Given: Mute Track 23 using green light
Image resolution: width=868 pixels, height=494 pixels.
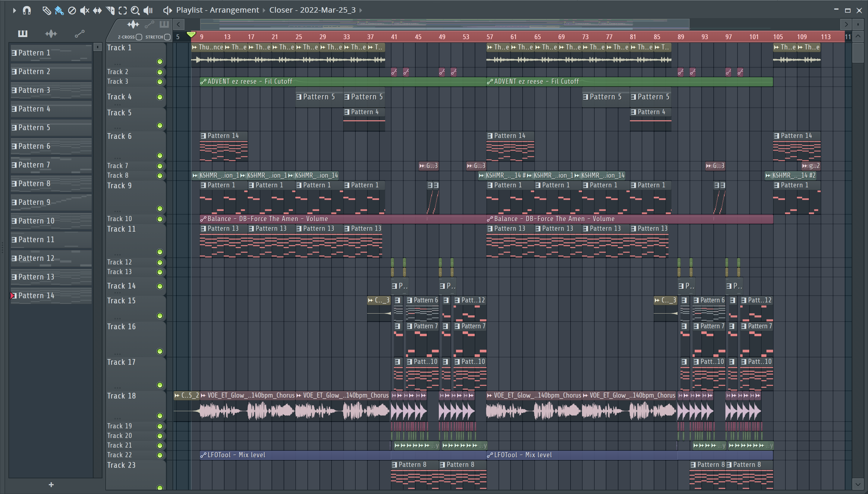Looking at the screenshot, I should tap(159, 488).
